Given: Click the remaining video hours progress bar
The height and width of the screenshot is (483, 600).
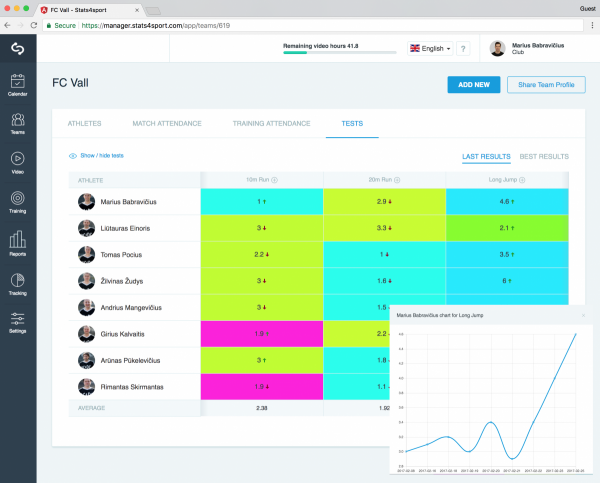Looking at the screenshot, I should [x=339, y=52].
